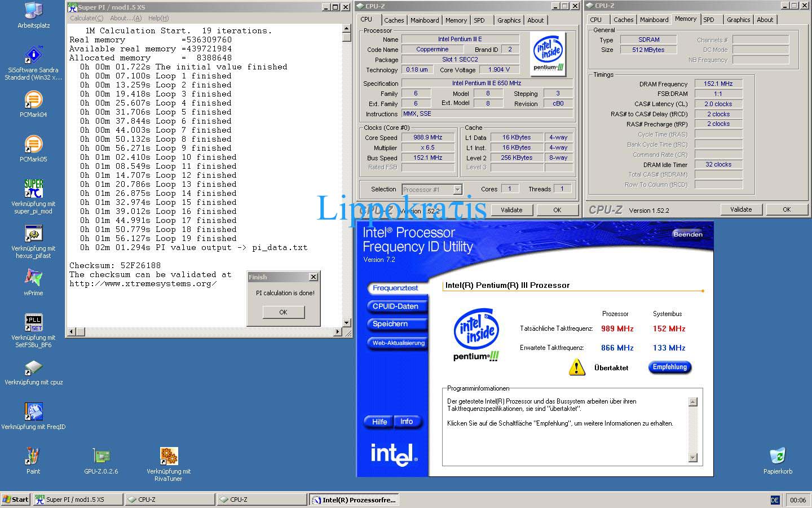Viewport: 812px width, 508px height.
Task: Click the Core Speed 988.9 MHz field
Action: (428, 137)
